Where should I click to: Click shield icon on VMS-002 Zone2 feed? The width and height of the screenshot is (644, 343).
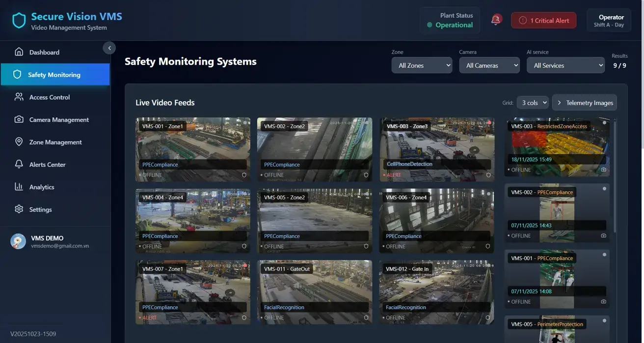point(366,175)
